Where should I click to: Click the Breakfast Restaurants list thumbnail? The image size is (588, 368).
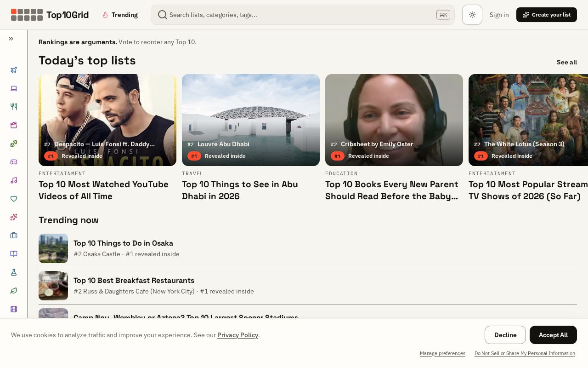tap(53, 286)
